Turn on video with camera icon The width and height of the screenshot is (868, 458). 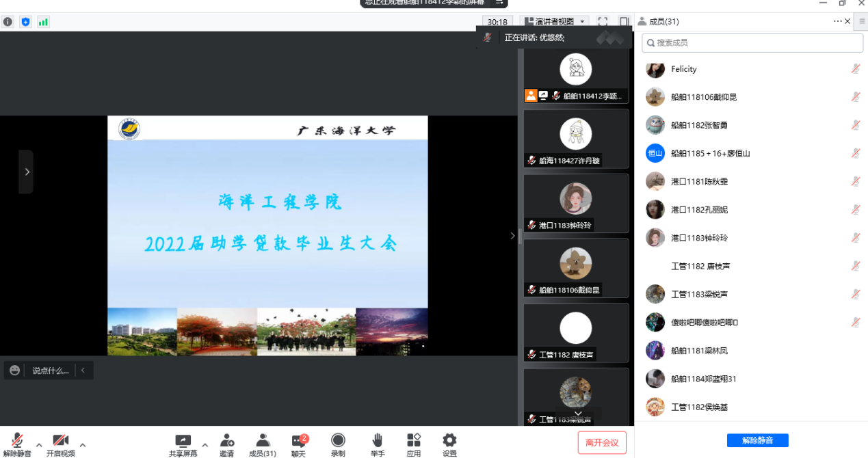pyautogui.click(x=60, y=440)
